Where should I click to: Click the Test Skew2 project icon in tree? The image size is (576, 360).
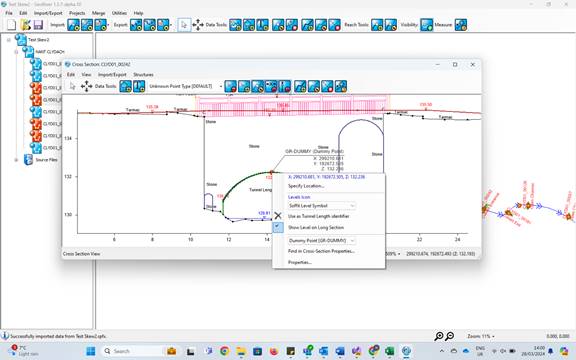coord(21,39)
